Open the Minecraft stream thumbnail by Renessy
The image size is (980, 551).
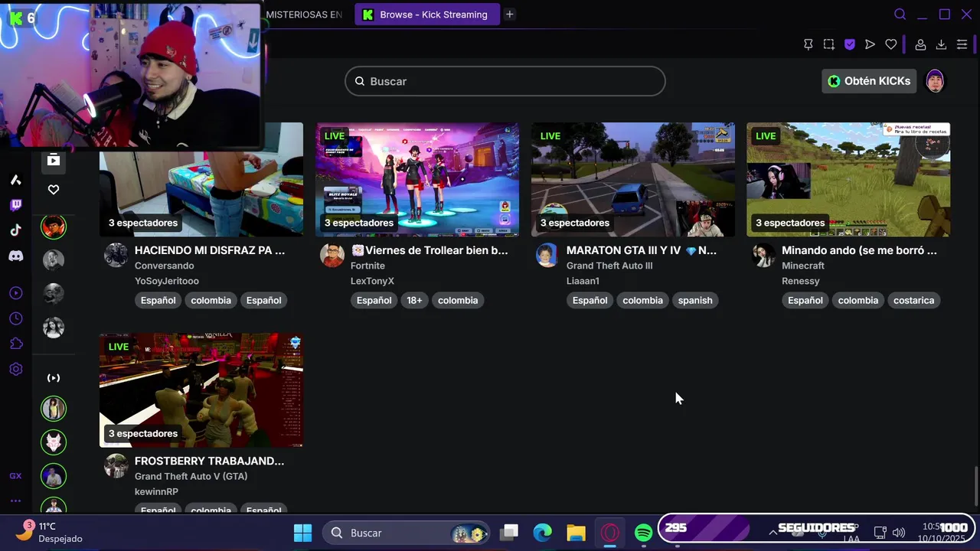[848, 180]
